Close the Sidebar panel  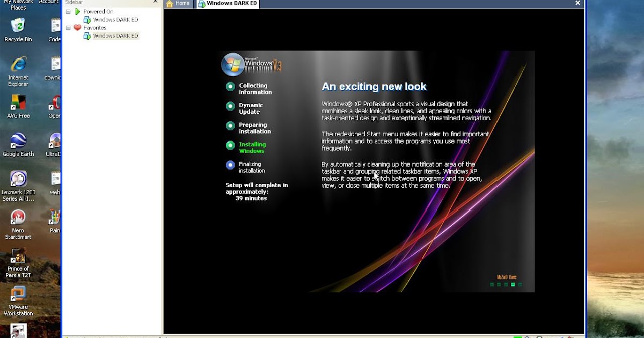[x=156, y=2]
